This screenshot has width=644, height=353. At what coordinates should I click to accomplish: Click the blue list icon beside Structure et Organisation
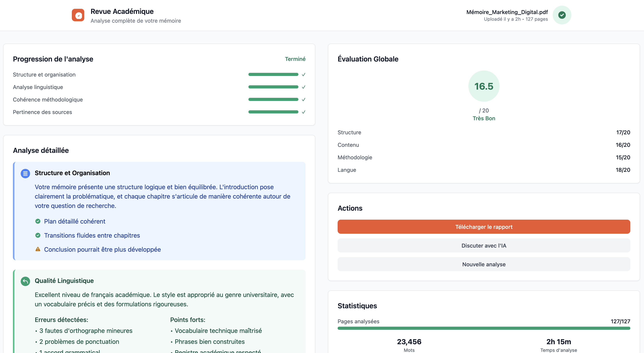coord(25,173)
